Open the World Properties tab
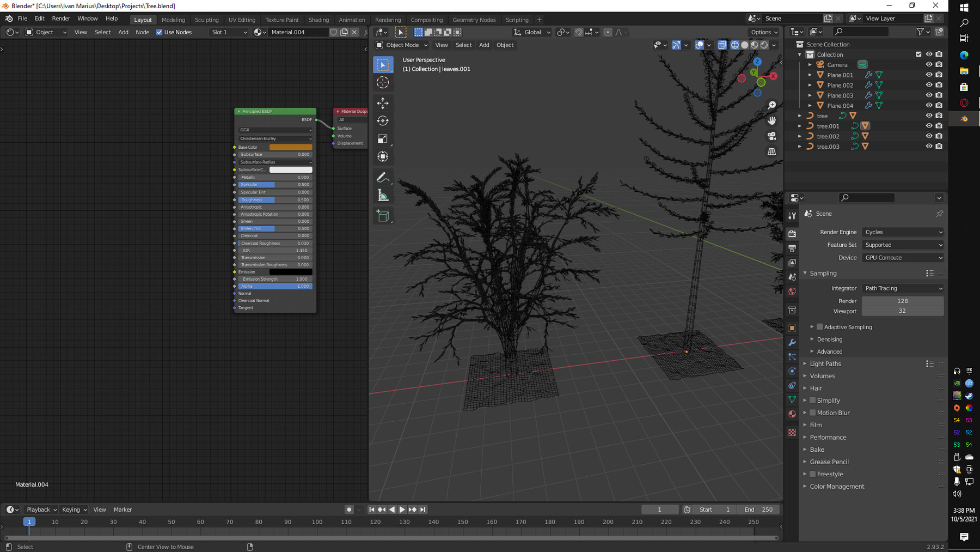Screen dimensions: 980x552 (x=792, y=292)
